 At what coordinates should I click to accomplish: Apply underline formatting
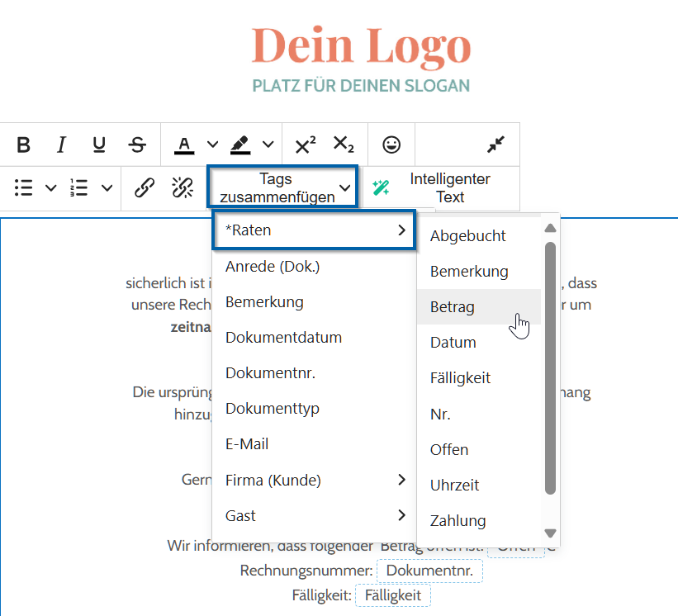click(99, 145)
